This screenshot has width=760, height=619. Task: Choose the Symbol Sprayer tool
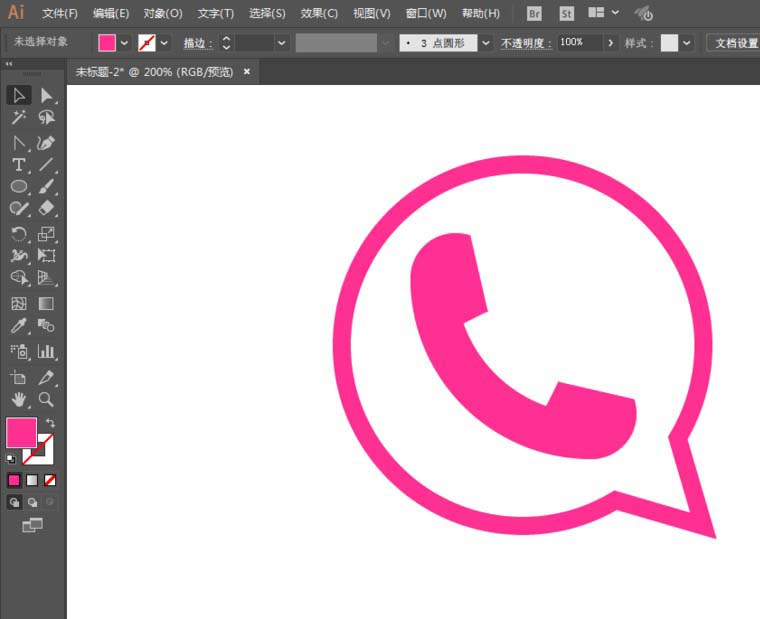click(x=19, y=351)
